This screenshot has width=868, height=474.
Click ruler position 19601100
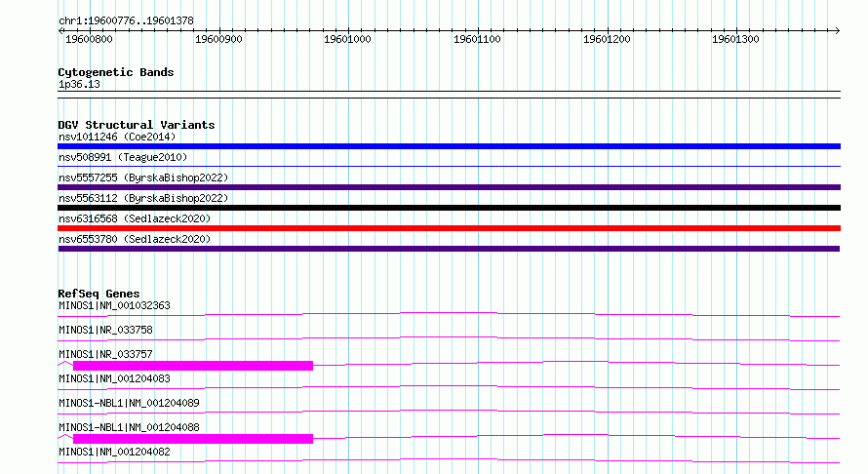[477, 39]
